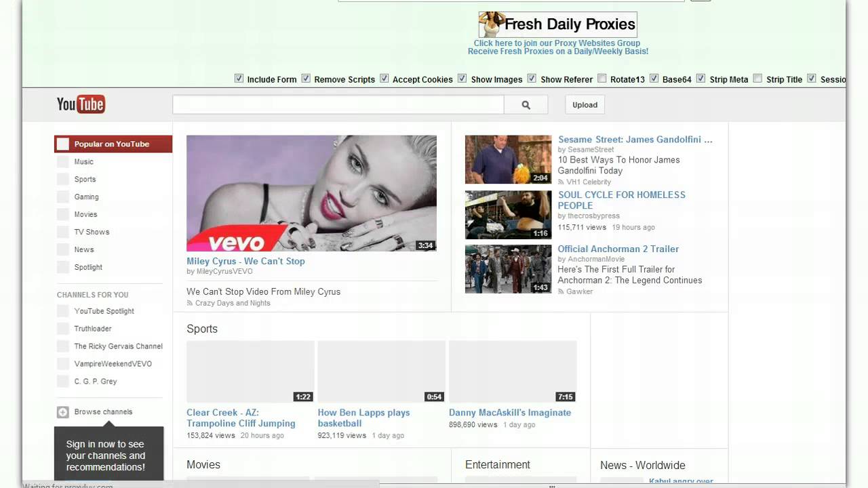Uncheck the Strip Meta checkbox
Screen dimensions: 868x488
tap(701, 79)
